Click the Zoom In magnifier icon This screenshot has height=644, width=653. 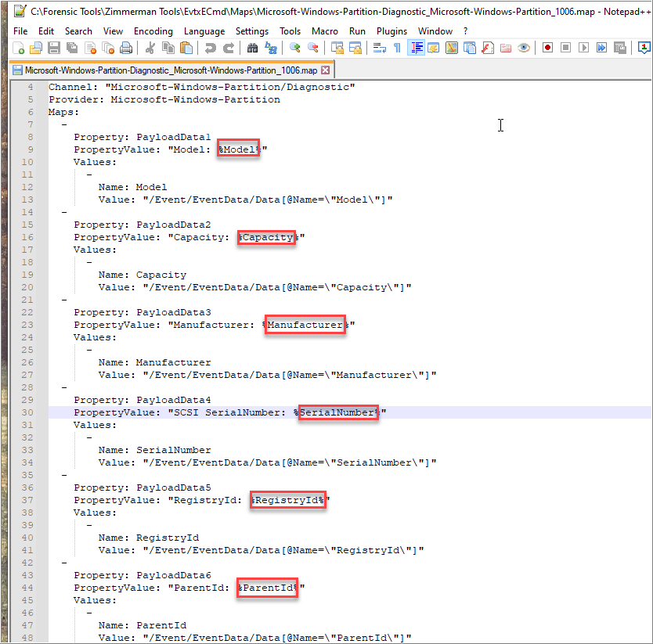point(295,49)
